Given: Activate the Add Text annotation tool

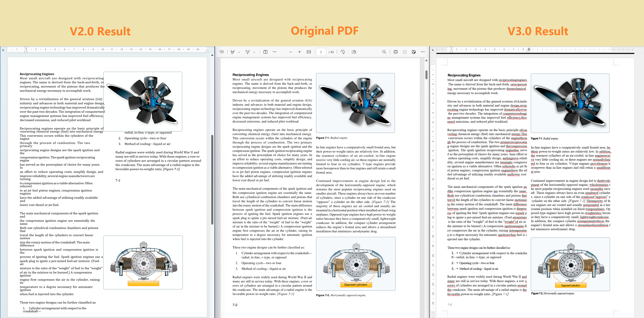Looking at the screenshot, I should pos(266,52).
